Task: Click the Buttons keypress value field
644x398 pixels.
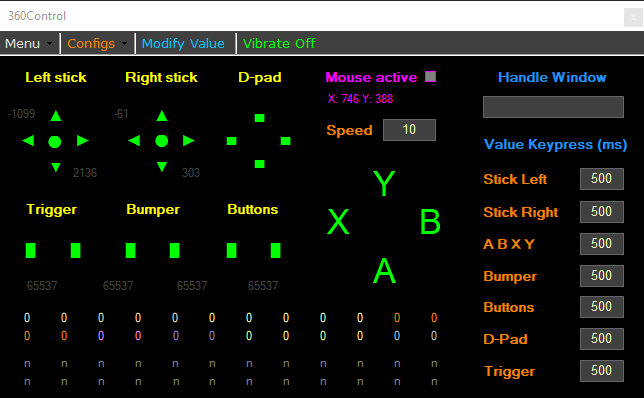Action: (x=602, y=307)
